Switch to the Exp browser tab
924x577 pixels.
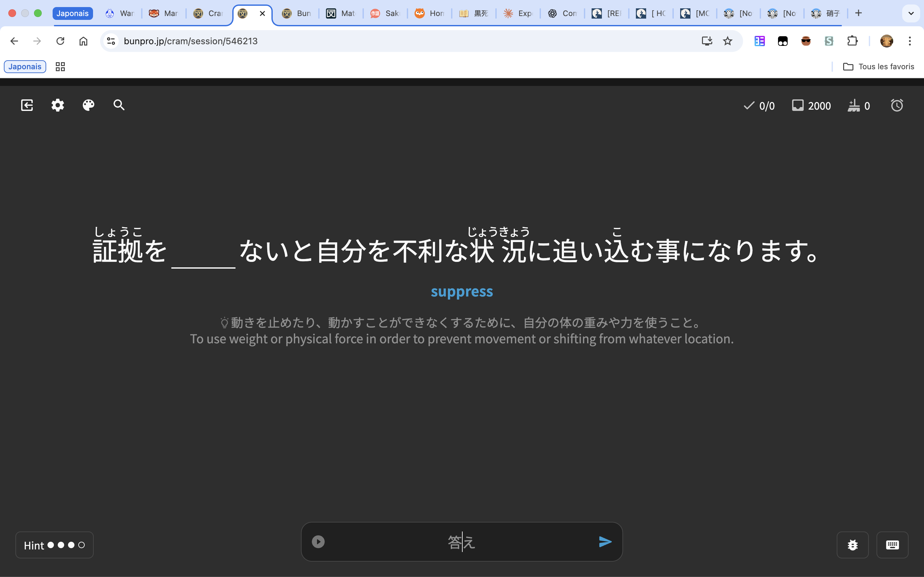[518, 13]
